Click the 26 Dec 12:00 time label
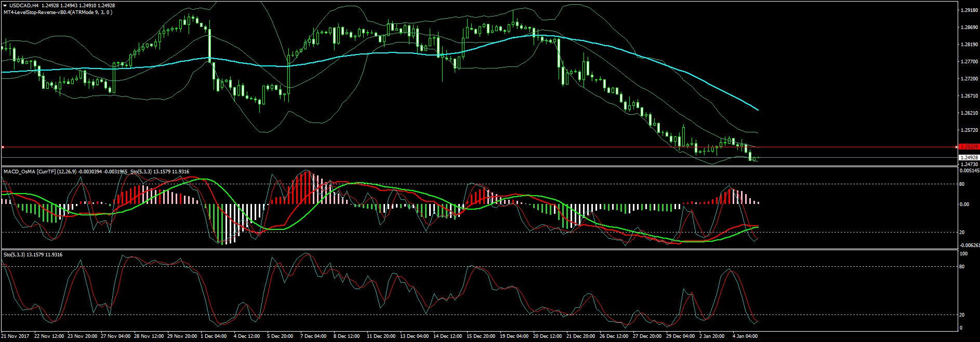 [614, 336]
